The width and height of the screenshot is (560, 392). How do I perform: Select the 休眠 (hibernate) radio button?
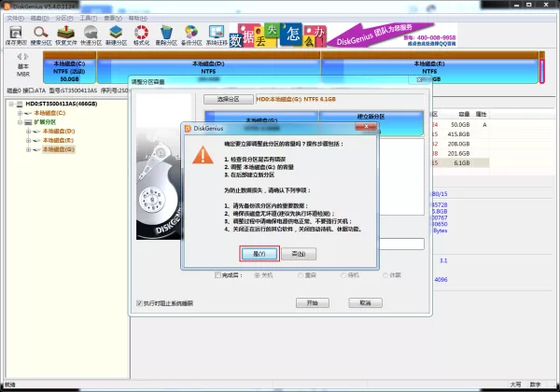tap(385, 275)
